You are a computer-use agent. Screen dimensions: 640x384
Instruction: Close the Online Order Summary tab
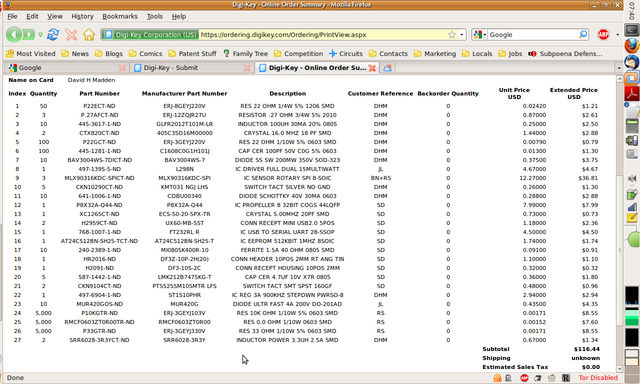tap(372, 68)
